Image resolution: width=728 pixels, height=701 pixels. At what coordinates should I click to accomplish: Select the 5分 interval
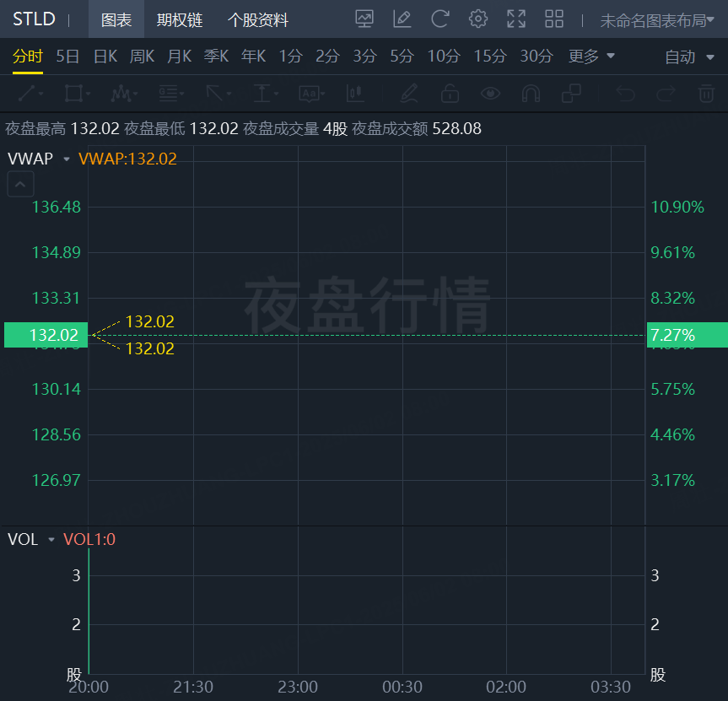click(x=402, y=57)
